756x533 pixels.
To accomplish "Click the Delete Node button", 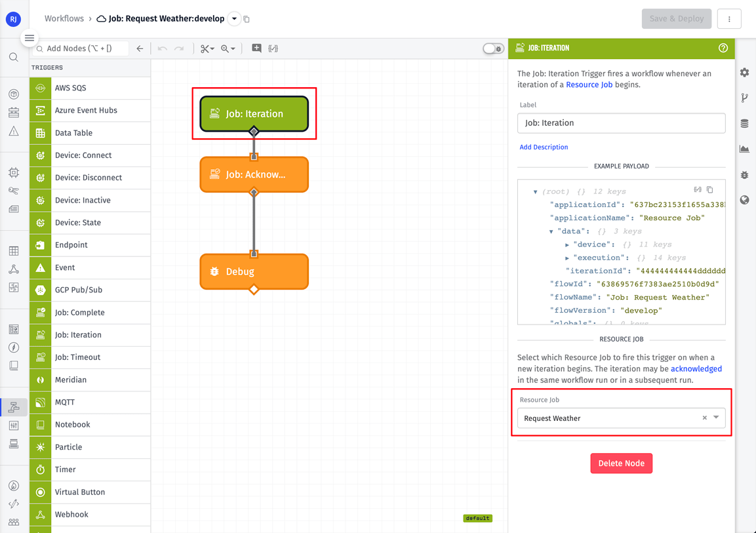I will [x=621, y=463].
